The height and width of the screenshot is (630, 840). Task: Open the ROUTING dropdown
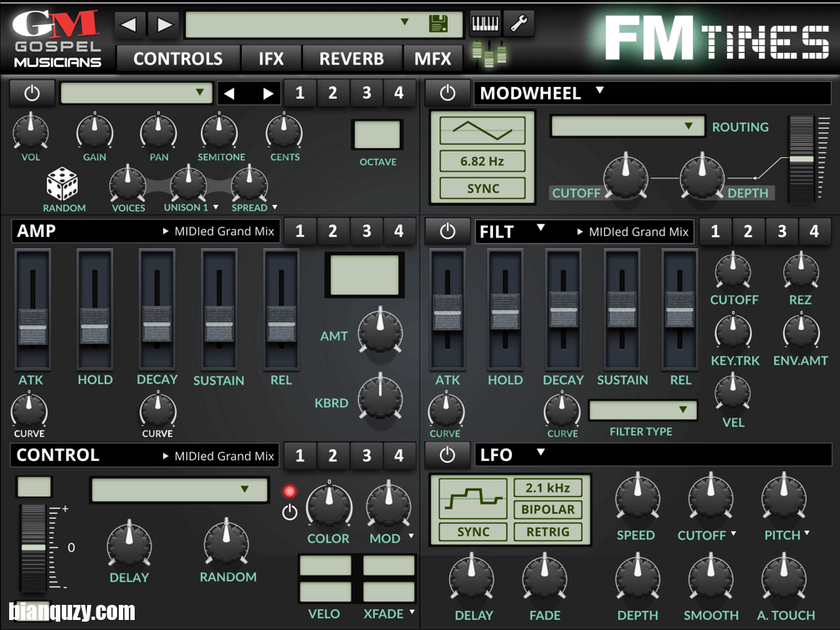click(x=627, y=126)
